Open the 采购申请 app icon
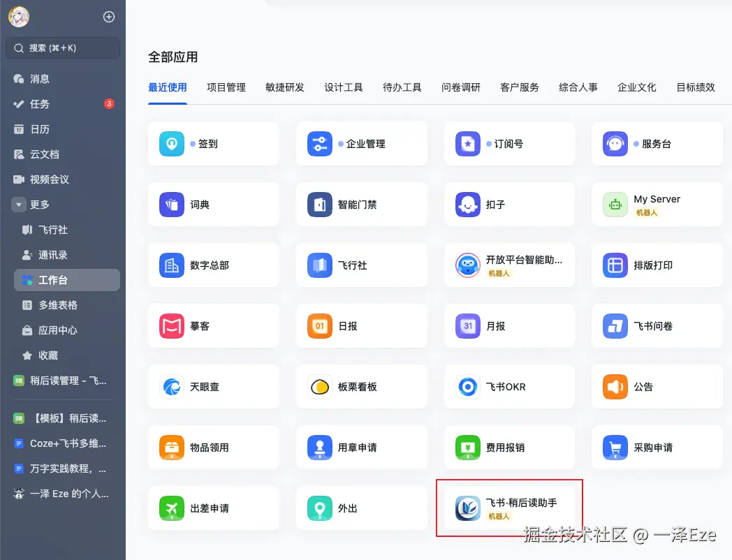 615,448
